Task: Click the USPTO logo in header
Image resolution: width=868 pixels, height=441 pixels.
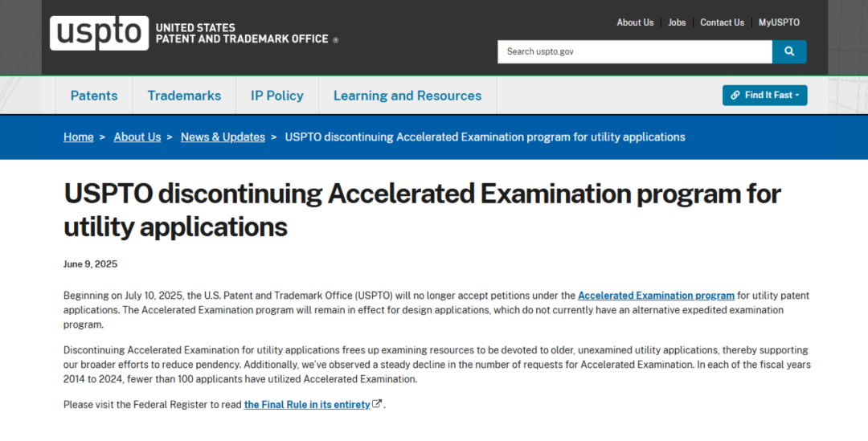Action: pyautogui.click(x=99, y=33)
